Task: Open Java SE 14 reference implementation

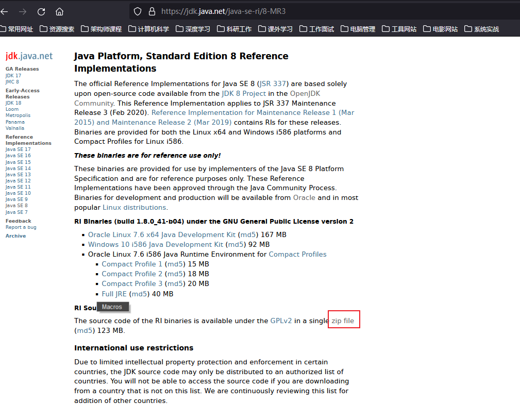Action: click(18, 169)
